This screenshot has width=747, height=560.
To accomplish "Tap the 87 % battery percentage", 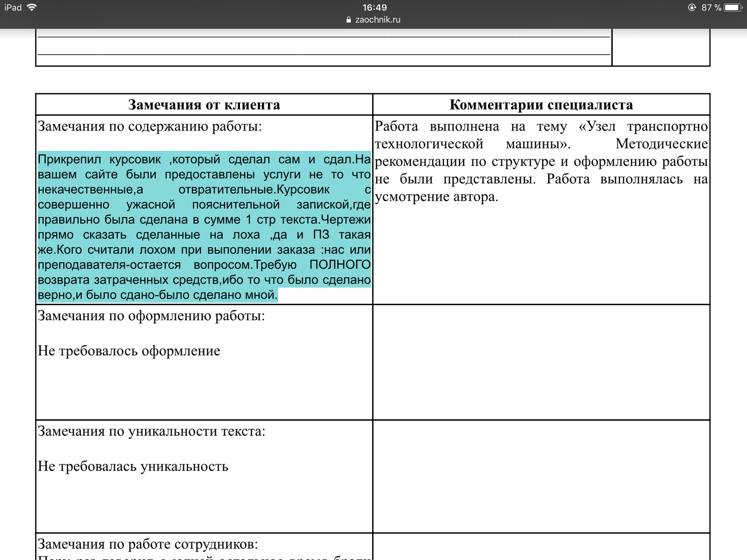I will coord(711,7).
